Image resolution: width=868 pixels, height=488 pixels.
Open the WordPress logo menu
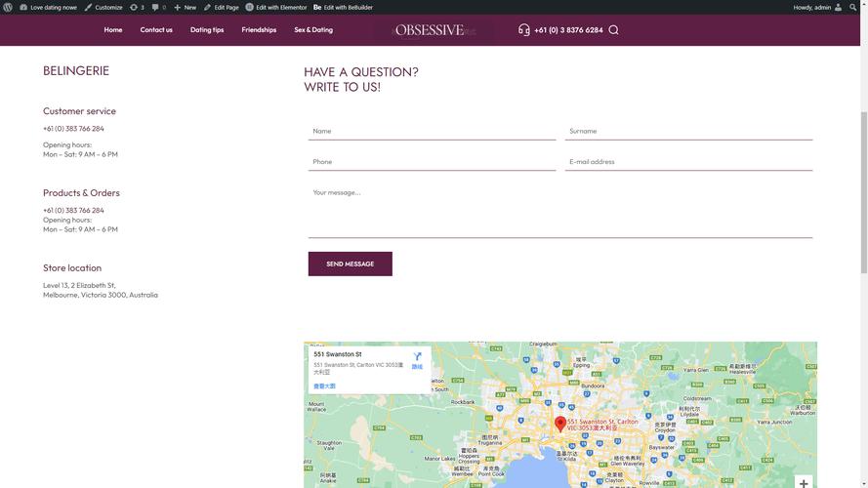point(8,7)
